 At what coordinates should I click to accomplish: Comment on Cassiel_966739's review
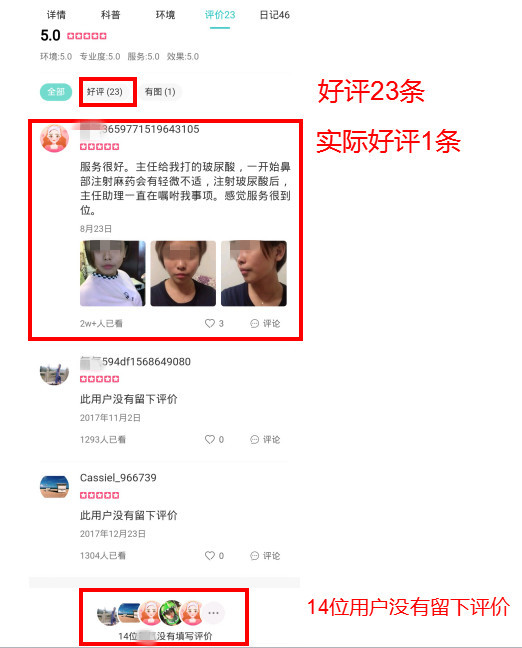265,555
